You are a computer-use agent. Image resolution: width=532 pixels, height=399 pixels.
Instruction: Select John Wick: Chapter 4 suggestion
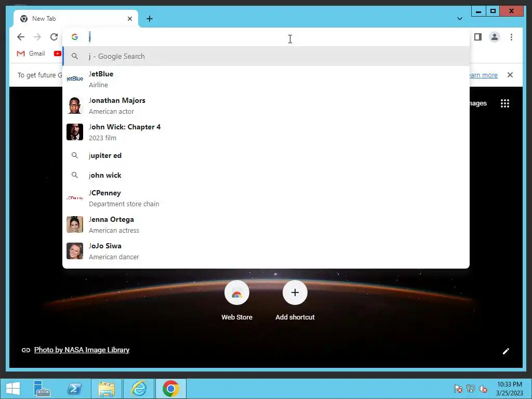(x=266, y=132)
